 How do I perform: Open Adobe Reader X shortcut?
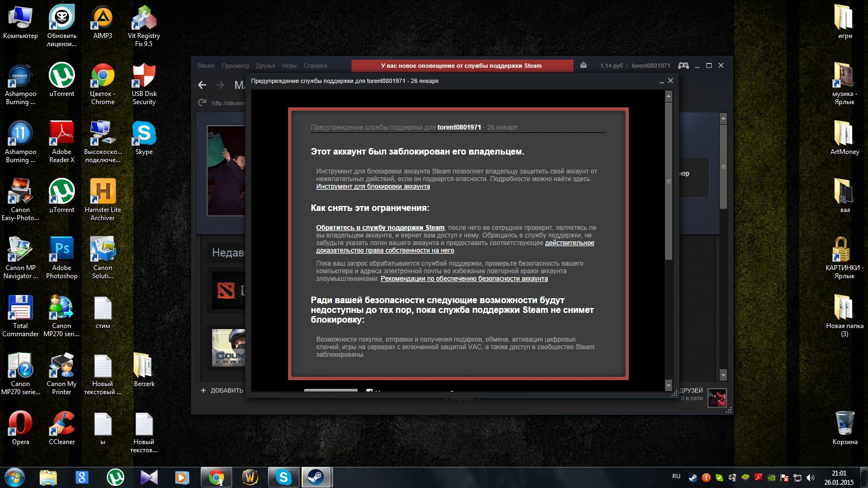62,142
